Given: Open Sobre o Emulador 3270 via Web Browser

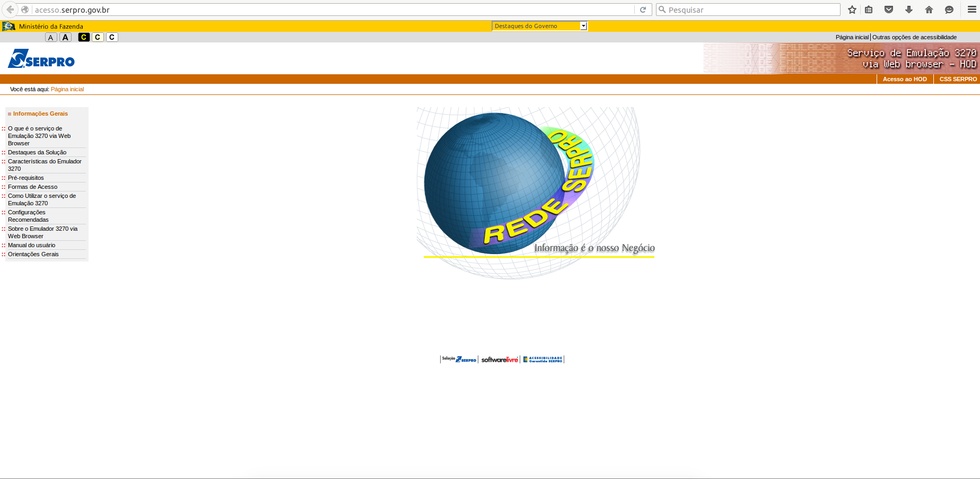Looking at the screenshot, I should tap(42, 232).
